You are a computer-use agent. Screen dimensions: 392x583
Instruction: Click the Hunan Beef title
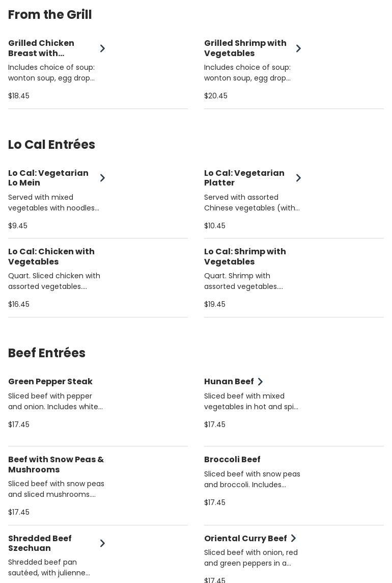pyautogui.click(x=229, y=382)
